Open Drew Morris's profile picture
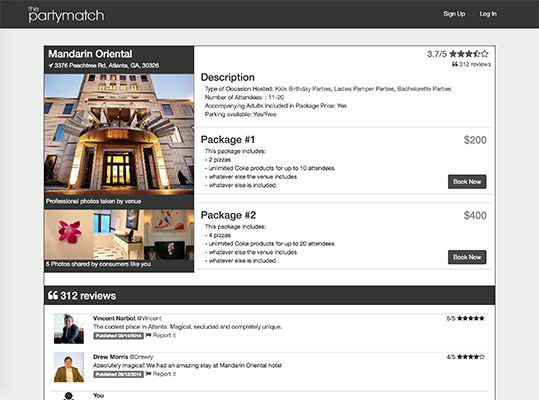 pos(69,367)
